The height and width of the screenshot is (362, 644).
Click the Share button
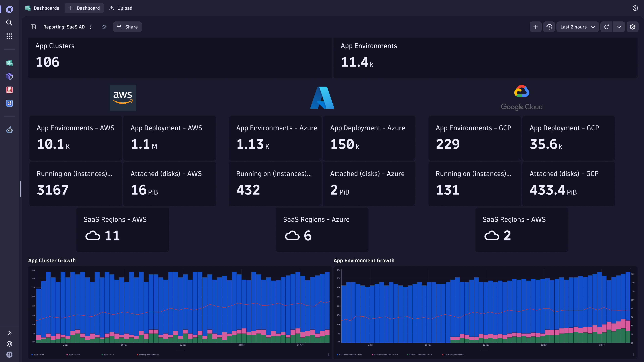pos(127,27)
